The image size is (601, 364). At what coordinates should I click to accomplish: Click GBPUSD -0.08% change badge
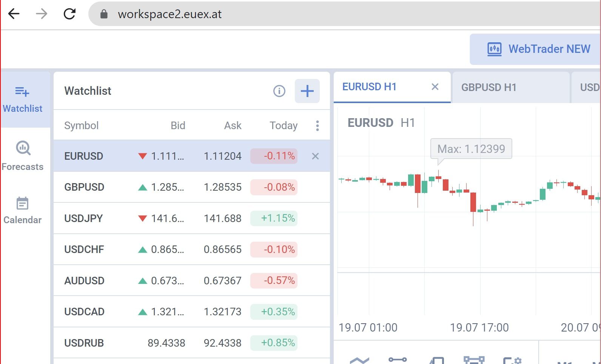(274, 187)
